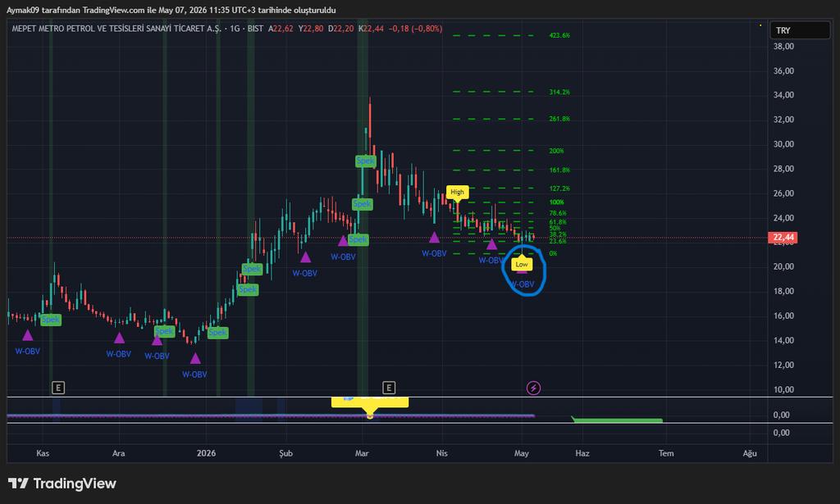This screenshot has width=840, height=504.
Task: Click the Mar month label on time axis
Action: click(362, 453)
